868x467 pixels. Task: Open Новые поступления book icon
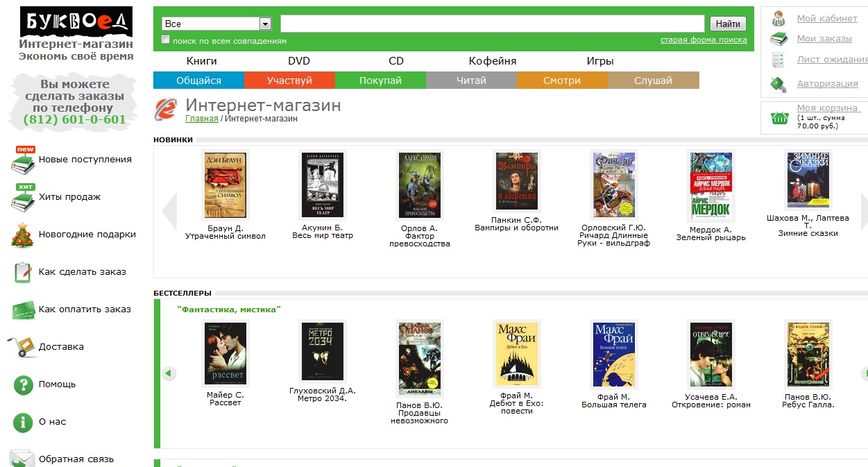[23, 160]
